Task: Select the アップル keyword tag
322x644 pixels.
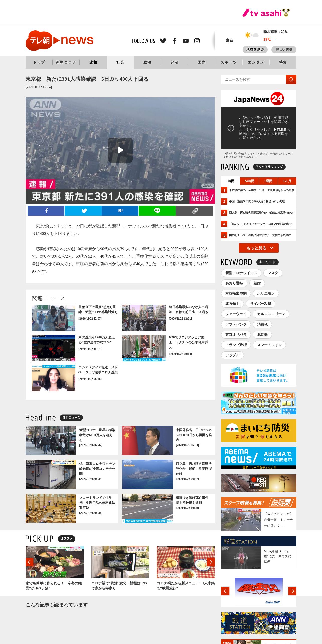Action: 232,355
